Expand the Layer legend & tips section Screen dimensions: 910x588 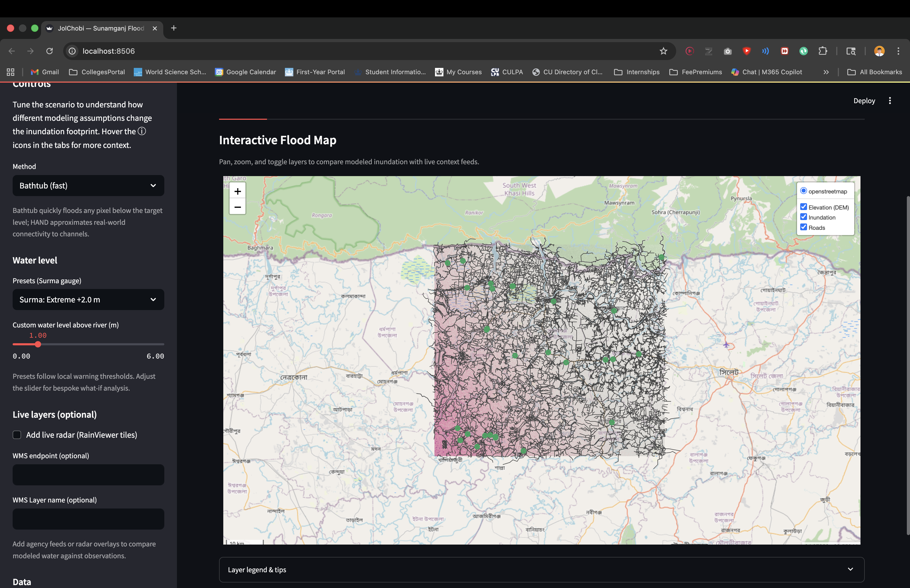[541, 569]
